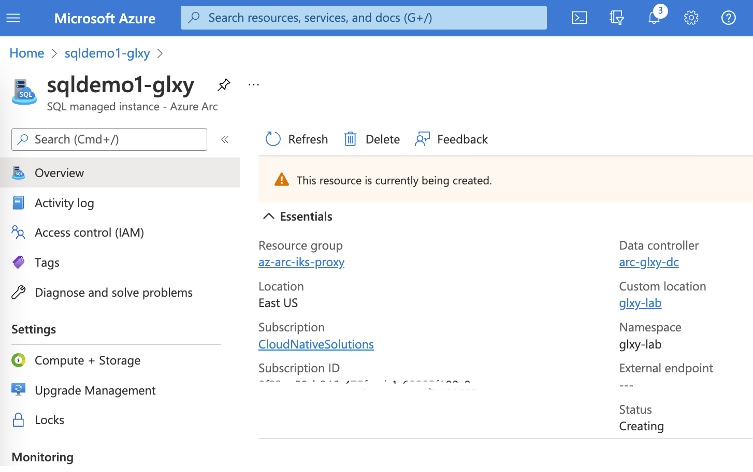Image resolution: width=753 pixels, height=472 pixels.
Task: Open the help question mark icon
Action: tap(729, 18)
